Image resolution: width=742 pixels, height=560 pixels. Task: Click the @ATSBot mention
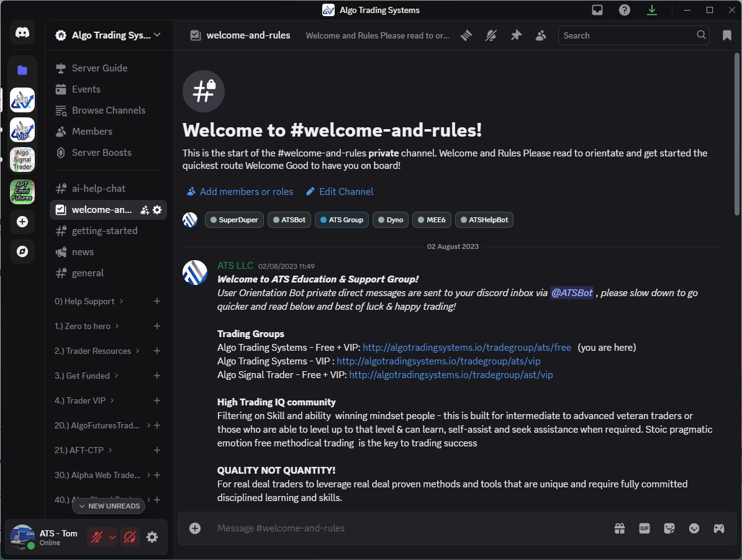572,293
